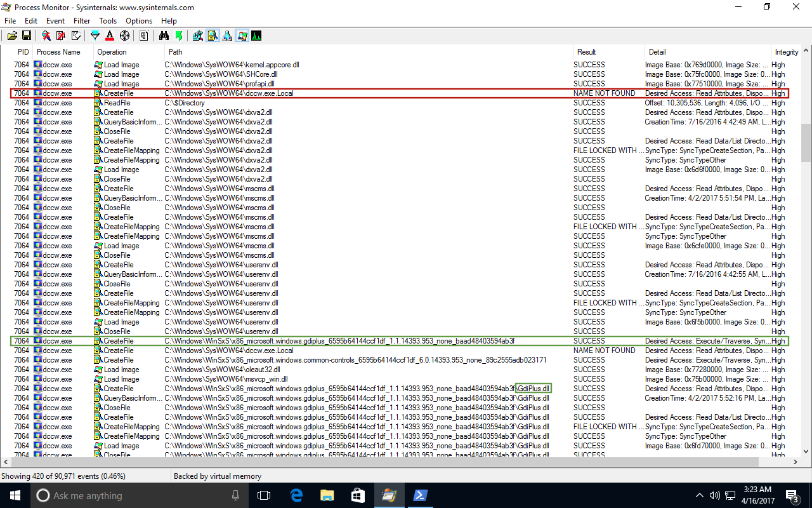The image size is (812, 508).
Task: Click the common-controls WinSxS path entry
Action: point(355,360)
